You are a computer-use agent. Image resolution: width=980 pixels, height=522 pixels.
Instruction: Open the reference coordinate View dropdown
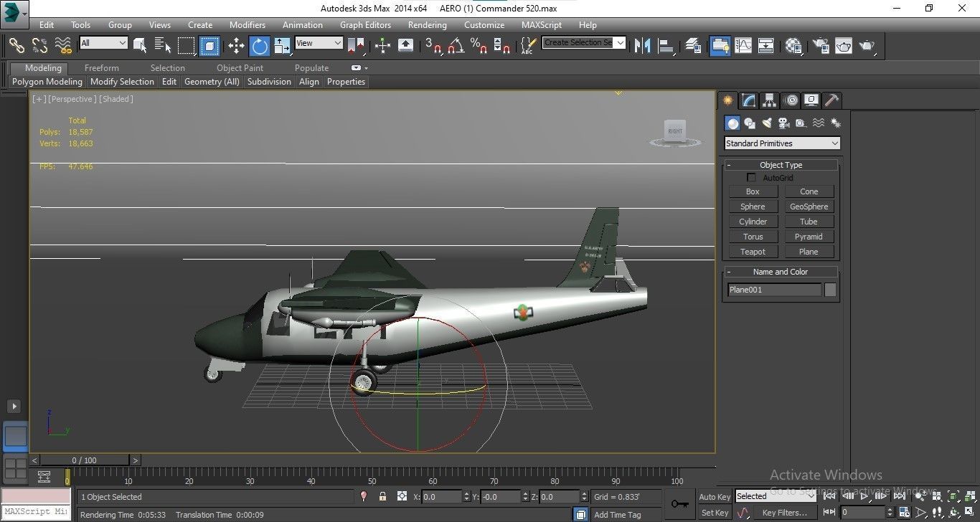(x=319, y=43)
